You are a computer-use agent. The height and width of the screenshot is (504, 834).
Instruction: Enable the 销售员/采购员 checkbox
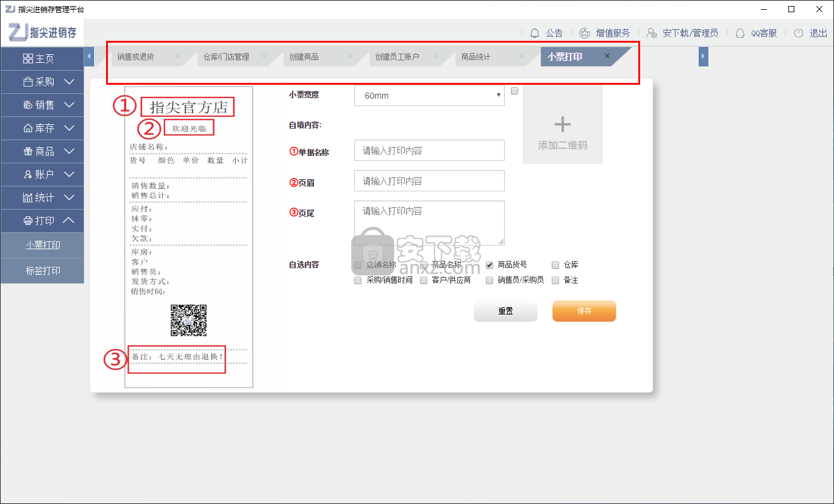click(490, 280)
